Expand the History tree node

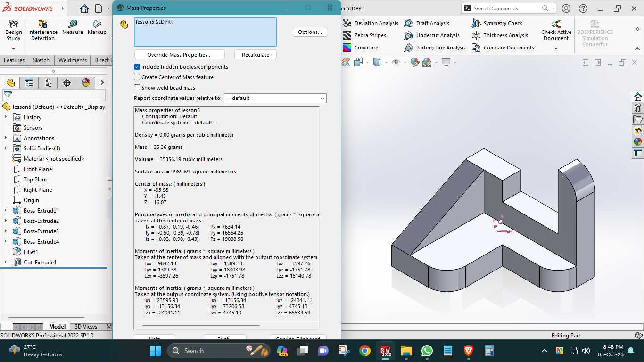(x=6, y=117)
